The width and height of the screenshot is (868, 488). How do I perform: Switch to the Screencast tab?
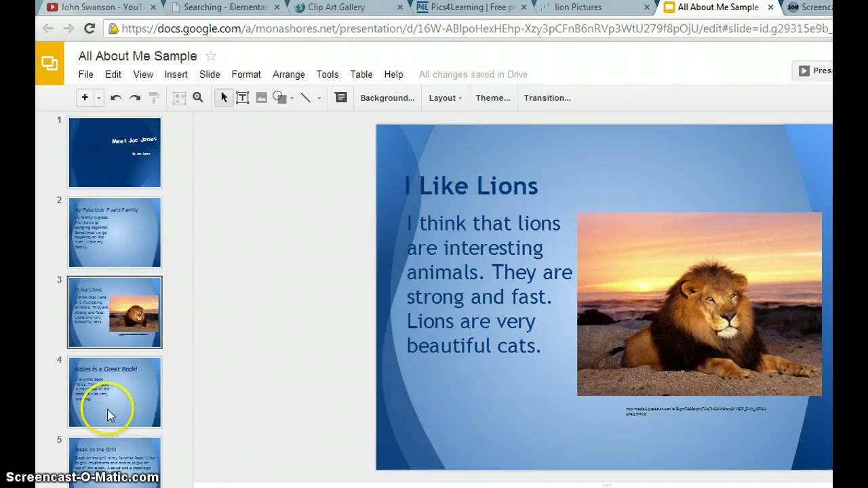pyautogui.click(x=808, y=7)
